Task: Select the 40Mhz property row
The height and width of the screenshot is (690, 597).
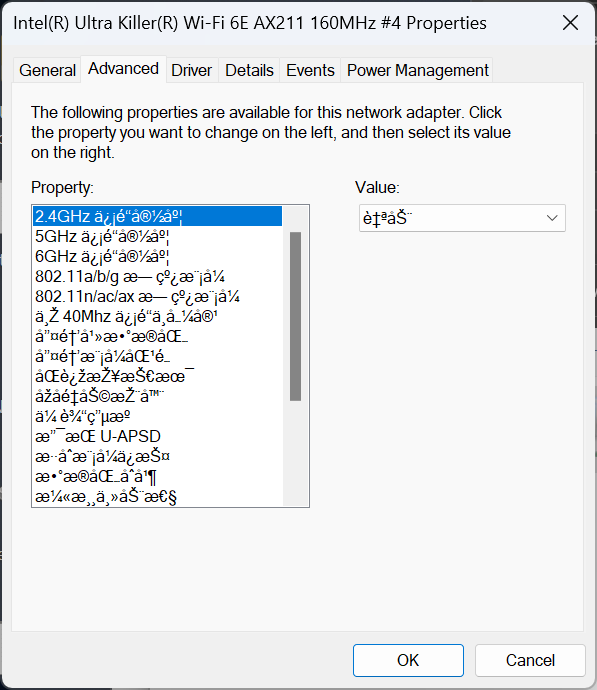Action: click(x=157, y=316)
